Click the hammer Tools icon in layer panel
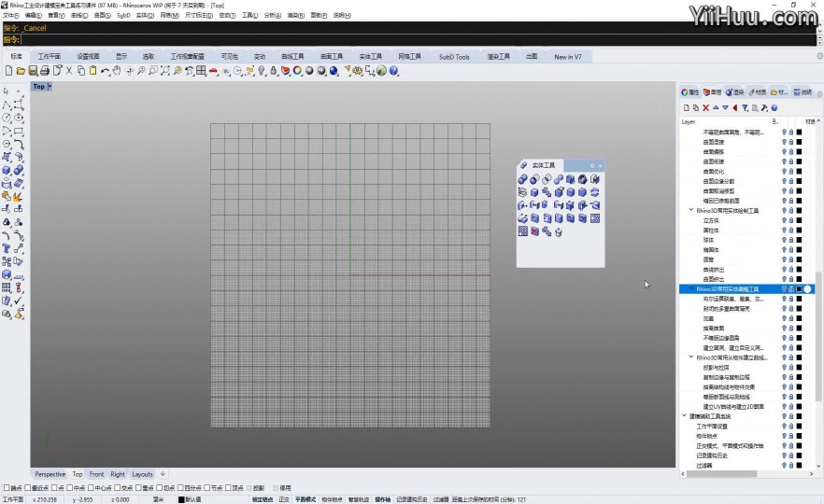 (x=764, y=107)
